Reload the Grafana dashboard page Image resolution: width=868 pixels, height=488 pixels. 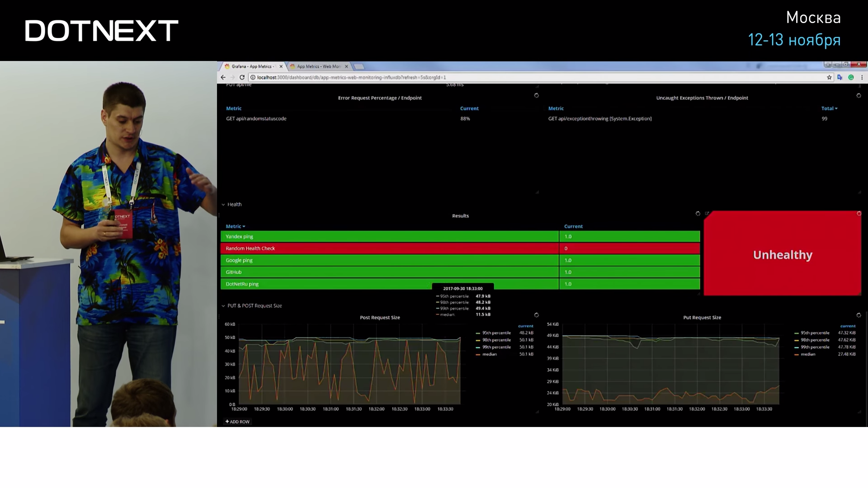click(x=242, y=77)
